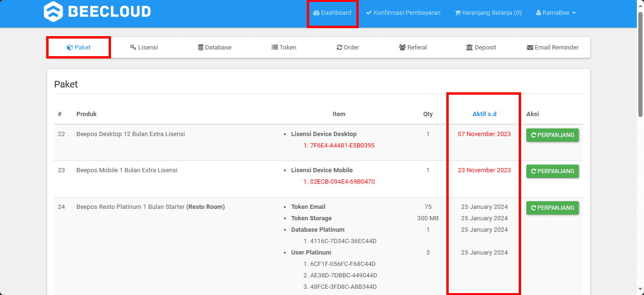This screenshot has width=644, height=295.
Task: Switch to the Order tab
Action: pos(348,48)
